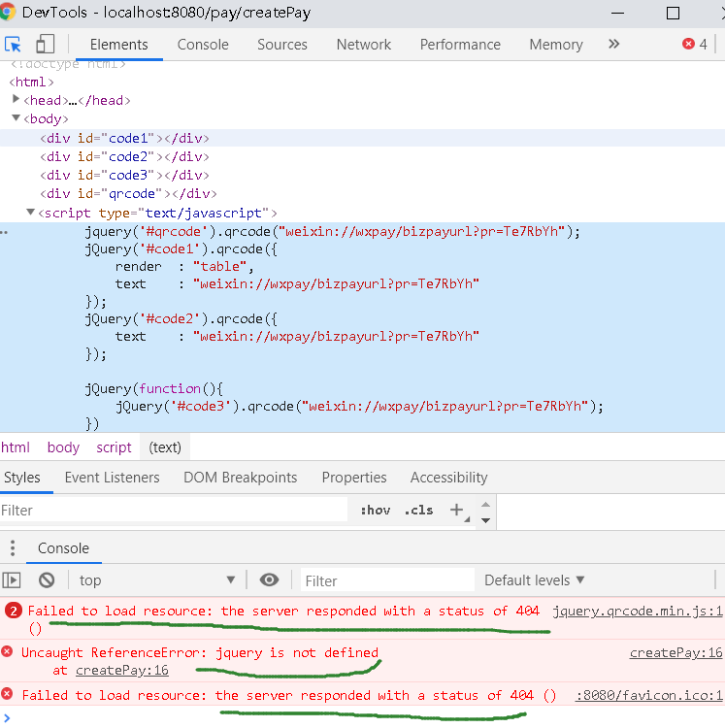
Task: Click the styles pane up arrow
Action: [485, 504]
